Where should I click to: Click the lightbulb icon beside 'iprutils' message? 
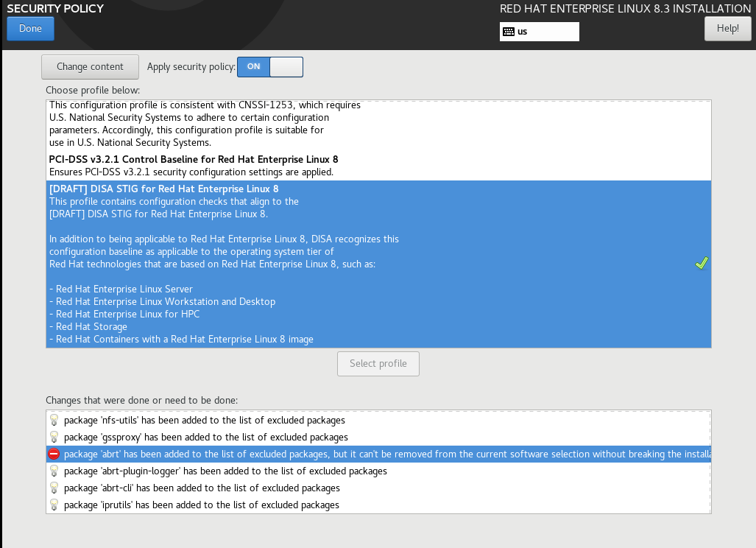point(54,505)
